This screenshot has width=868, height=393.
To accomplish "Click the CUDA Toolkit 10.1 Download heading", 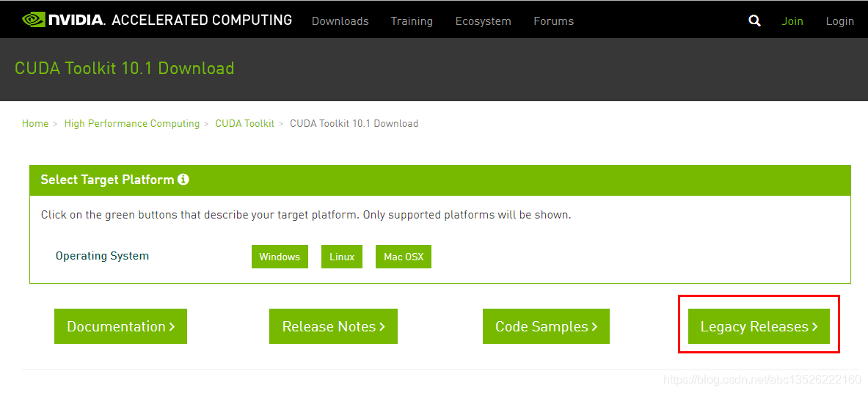I will [125, 68].
